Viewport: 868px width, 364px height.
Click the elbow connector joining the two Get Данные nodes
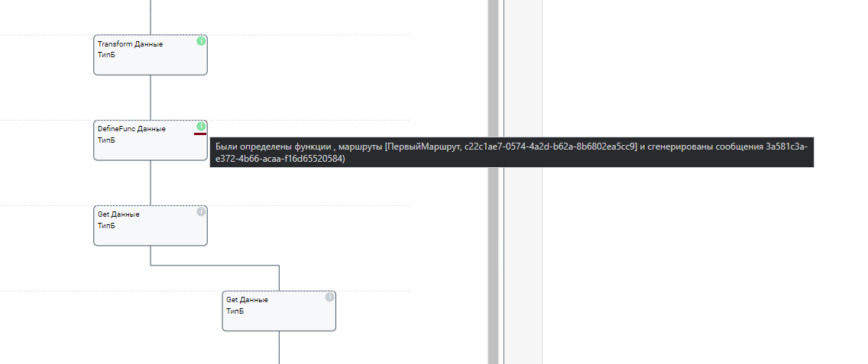point(215,266)
